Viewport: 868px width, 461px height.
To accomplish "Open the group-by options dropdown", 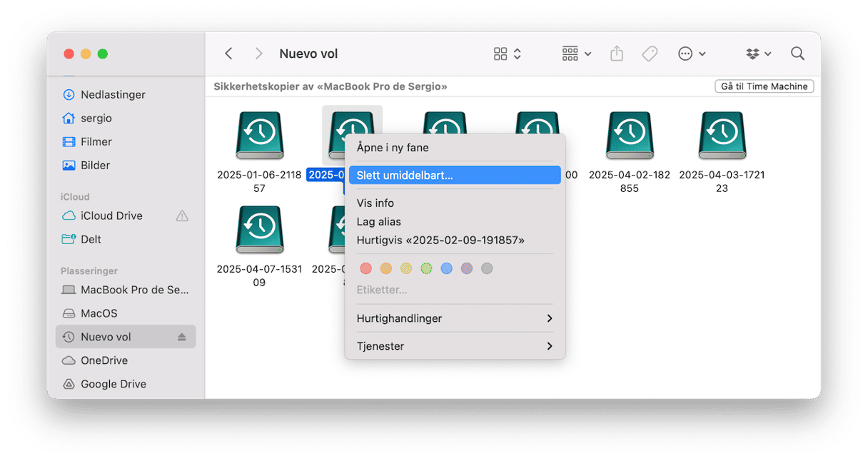I will pos(576,54).
